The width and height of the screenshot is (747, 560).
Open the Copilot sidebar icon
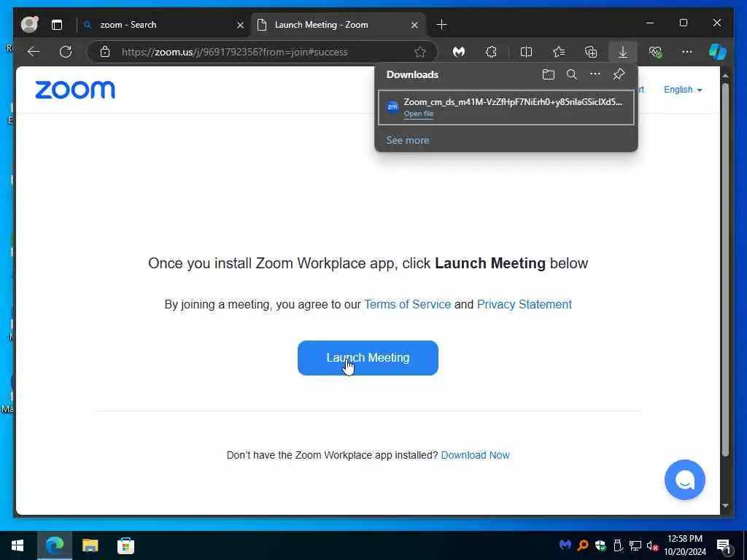717,52
